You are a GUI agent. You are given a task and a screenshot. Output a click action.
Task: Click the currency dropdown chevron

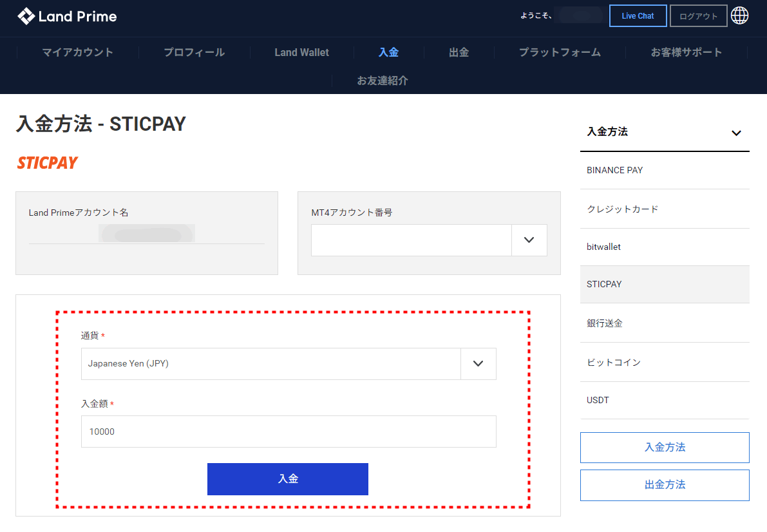(478, 364)
